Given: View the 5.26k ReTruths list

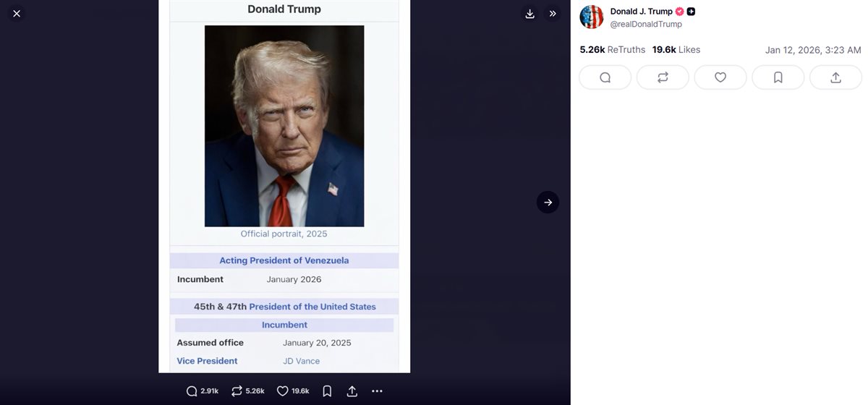Looking at the screenshot, I should (x=612, y=50).
